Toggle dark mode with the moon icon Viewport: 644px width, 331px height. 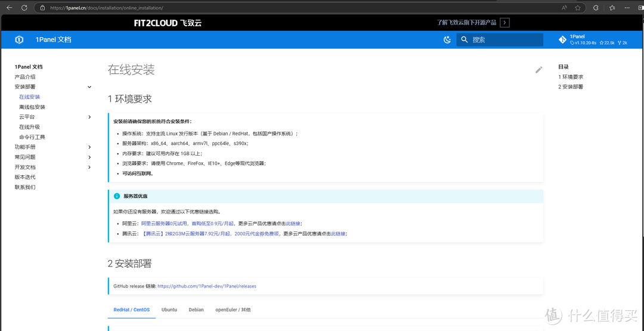tap(447, 40)
